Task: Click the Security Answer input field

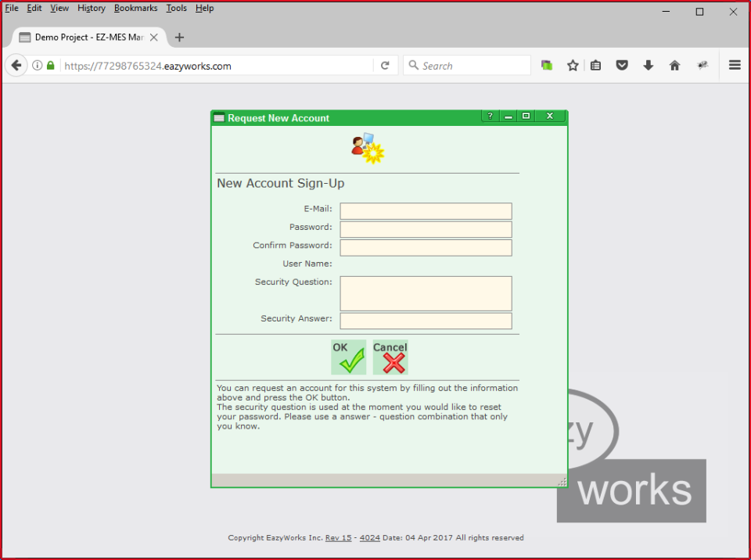Action: tap(426, 321)
